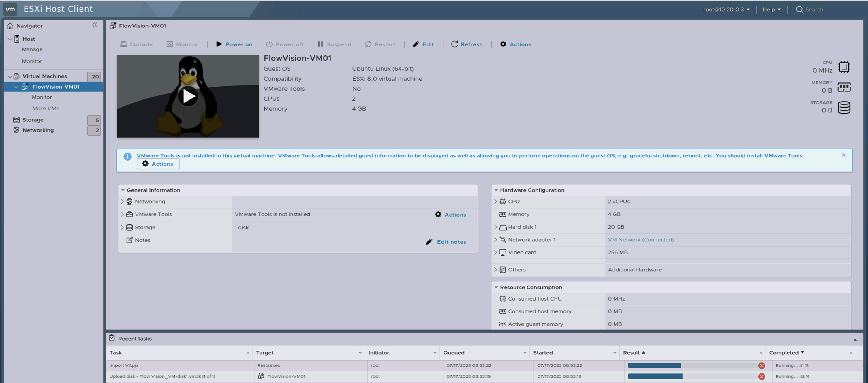Screen dimensions: 868x383
Task: Click the Refresh toolbar icon
Action: point(454,44)
